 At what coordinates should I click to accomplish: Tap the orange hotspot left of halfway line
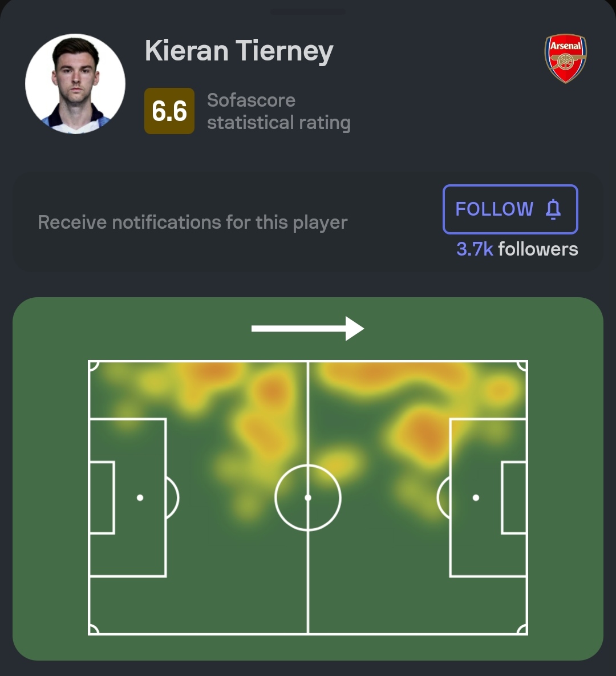pyautogui.click(x=273, y=390)
